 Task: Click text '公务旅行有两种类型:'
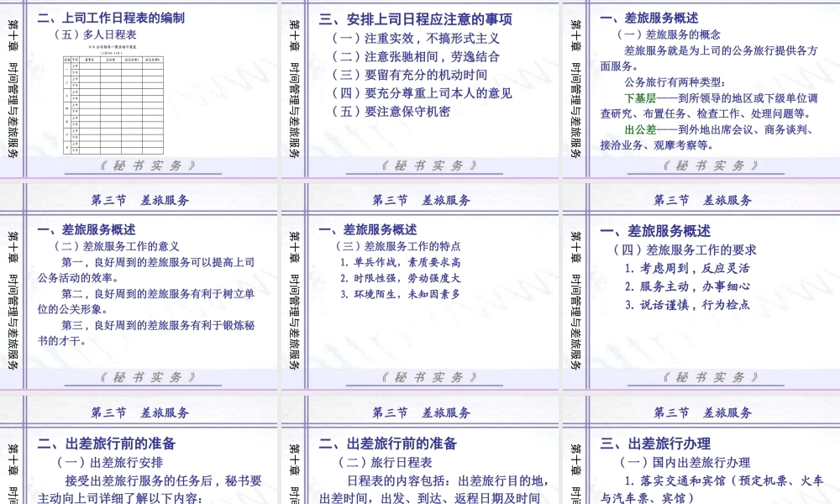pyautogui.click(x=675, y=82)
